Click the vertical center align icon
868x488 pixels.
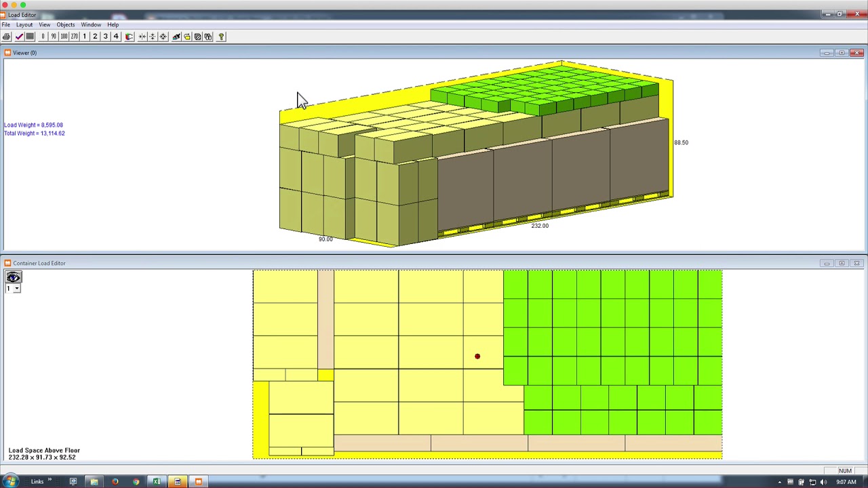pyautogui.click(x=153, y=37)
